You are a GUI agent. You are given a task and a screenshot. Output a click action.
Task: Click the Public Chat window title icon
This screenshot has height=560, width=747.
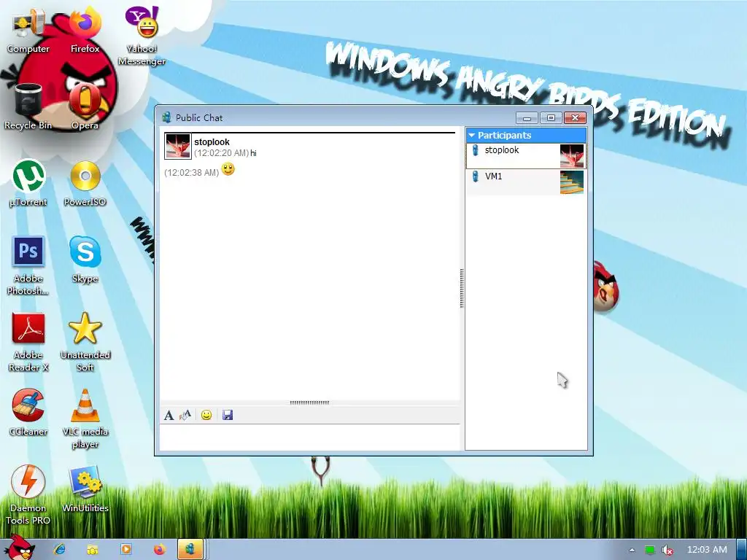(166, 117)
